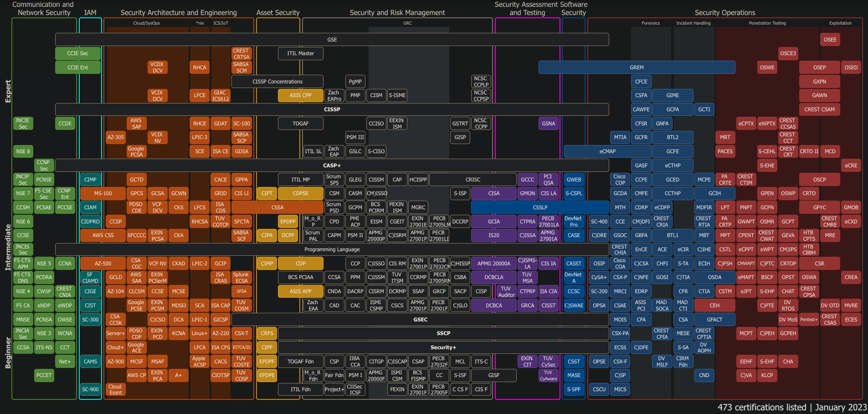Viewport: 868px width, 414px height.
Task: Click the GWEB certification
Action: click(x=574, y=180)
